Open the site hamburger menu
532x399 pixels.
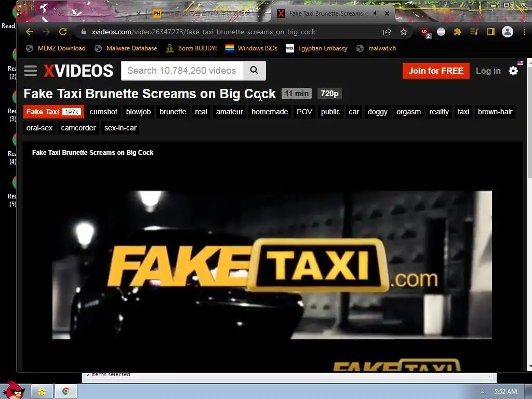click(x=30, y=71)
